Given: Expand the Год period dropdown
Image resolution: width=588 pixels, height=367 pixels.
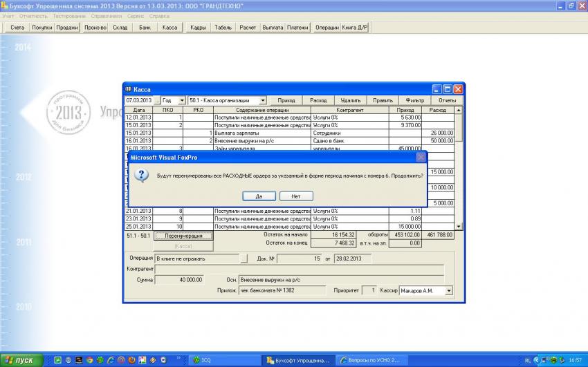Looking at the screenshot, I should coord(182,100).
